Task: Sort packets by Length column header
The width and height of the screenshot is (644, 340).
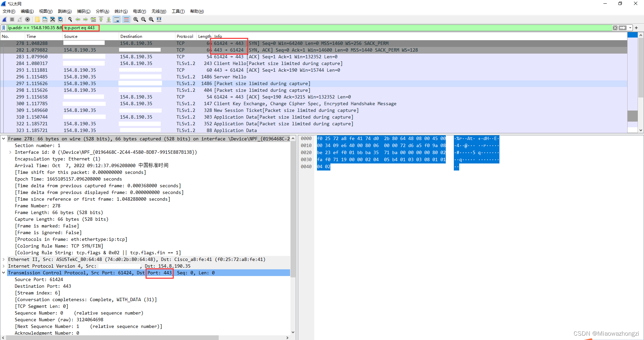Action: 205,37
